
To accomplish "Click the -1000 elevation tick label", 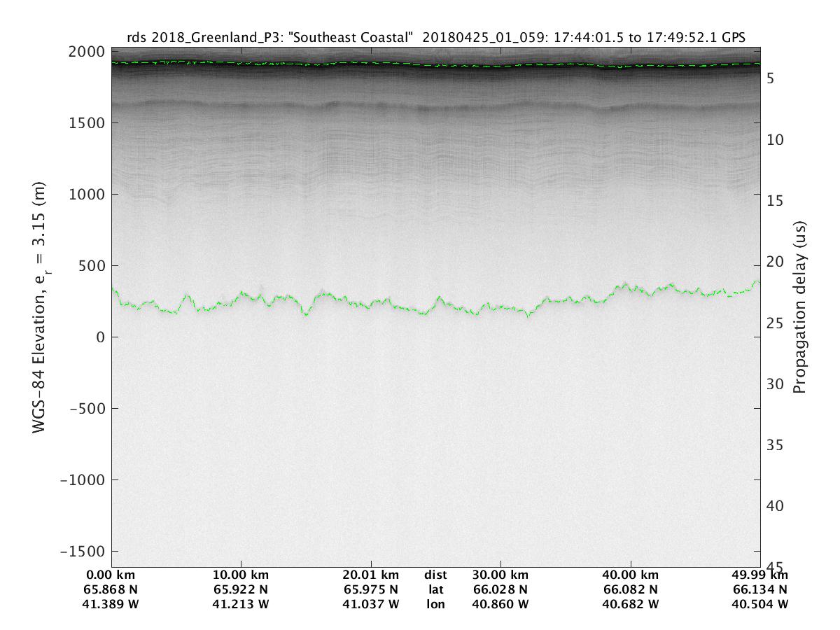I will (x=83, y=479).
